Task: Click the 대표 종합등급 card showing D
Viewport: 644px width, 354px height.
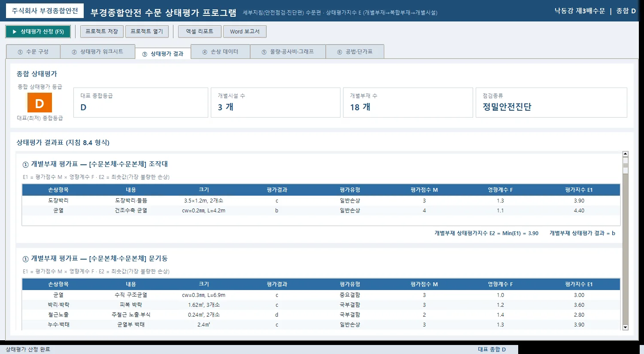Action: click(x=141, y=103)
